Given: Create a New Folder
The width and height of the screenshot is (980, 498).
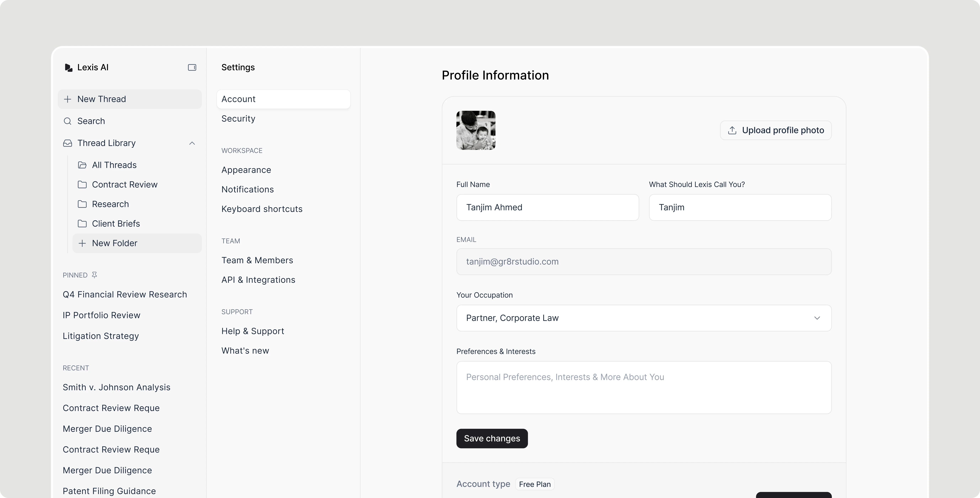Looking at the screenshot, I should tap(137, 243).
